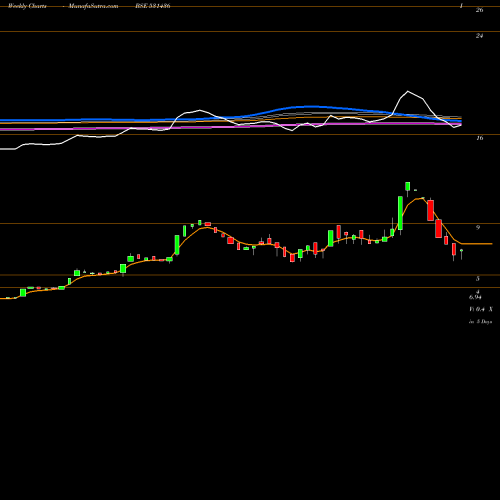Click the 5 price axis label
The height and width of the screenshot is (500, 500).
click(x=478, y=278)
